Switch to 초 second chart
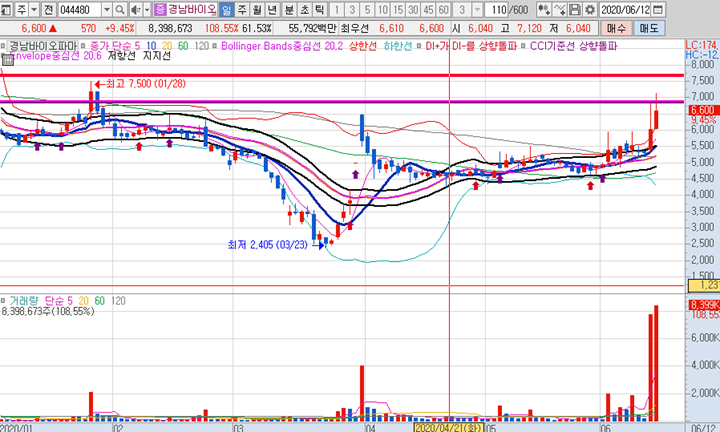Image resolution: width=720 pixels, height=432 pixels. (x=304, y=9)
